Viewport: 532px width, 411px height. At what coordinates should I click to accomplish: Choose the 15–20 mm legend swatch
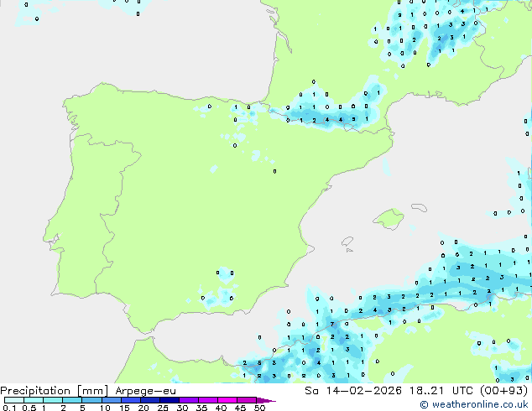coord(130,400)
